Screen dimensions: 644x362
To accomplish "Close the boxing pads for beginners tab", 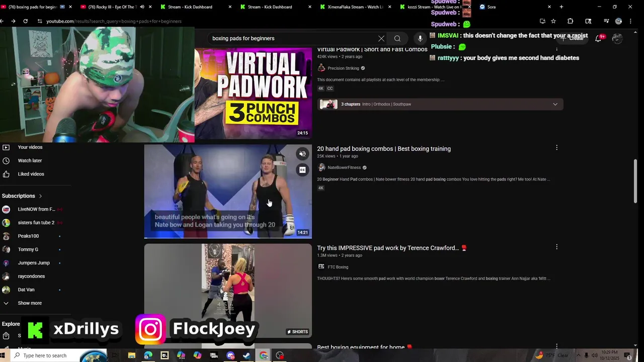I will tap(70, 7).
